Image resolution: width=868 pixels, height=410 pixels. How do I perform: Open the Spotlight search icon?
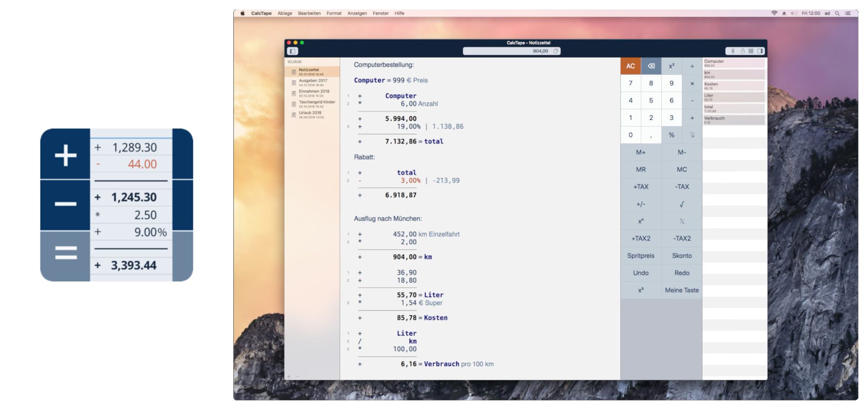[x=838, y=14]
